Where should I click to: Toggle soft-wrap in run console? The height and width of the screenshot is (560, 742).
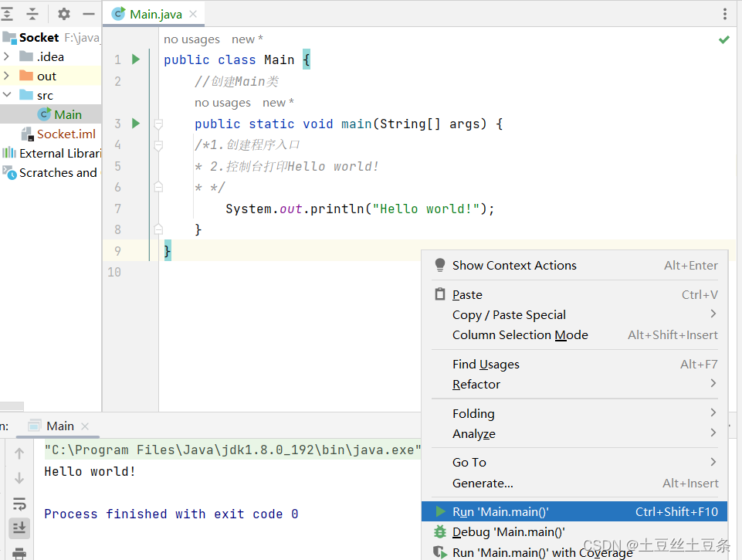19,503
